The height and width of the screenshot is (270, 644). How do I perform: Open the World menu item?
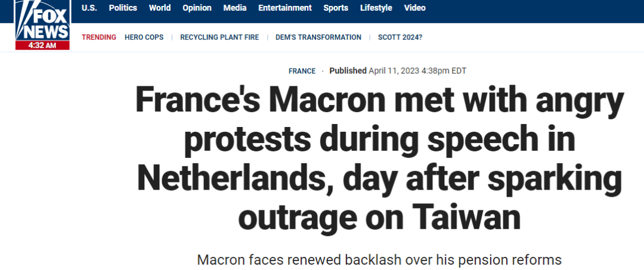coord(160,8)
